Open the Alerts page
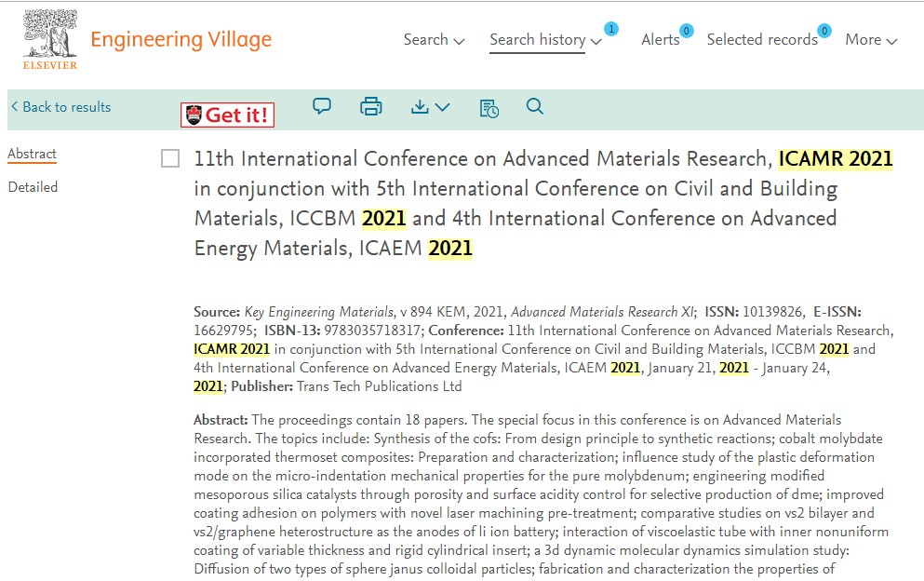Image resolution: width=924 pixels, height=581 pixels. coord(660,40)
